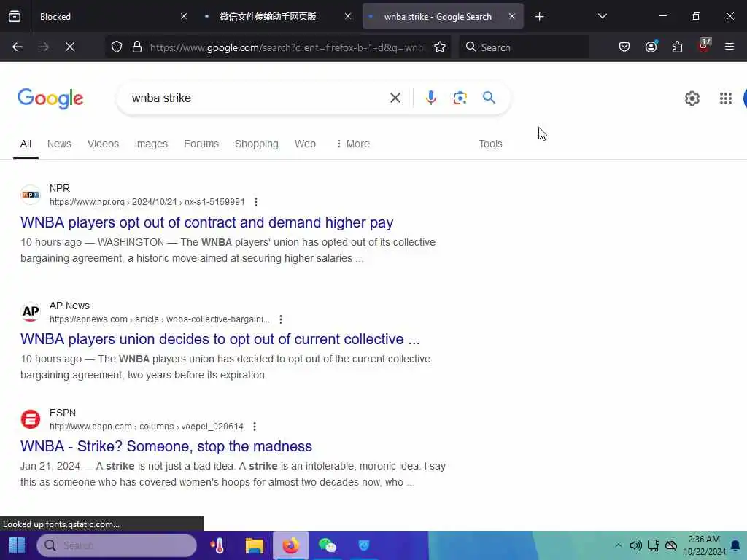Click Google's blue search magnifier
This screenshot has height=560, width=747.
pos(489,98)
